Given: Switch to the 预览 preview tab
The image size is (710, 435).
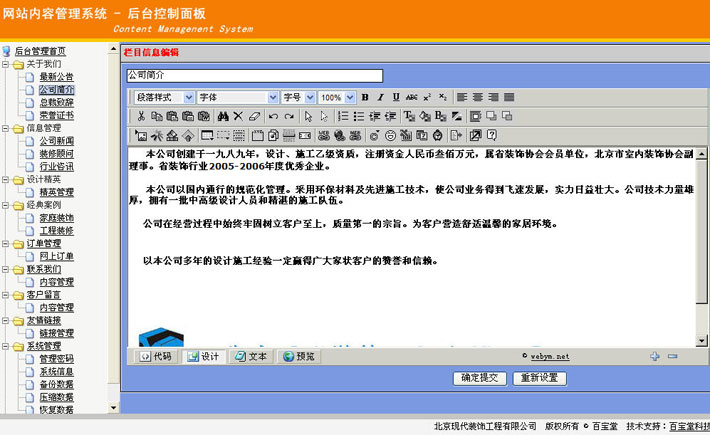Looking at the screenshot, I should click(298, 356).
